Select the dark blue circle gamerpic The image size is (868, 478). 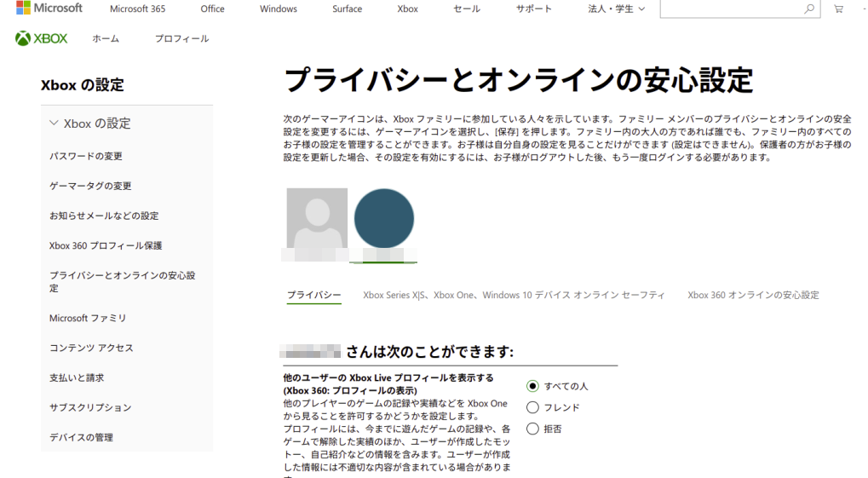[383, 218]
